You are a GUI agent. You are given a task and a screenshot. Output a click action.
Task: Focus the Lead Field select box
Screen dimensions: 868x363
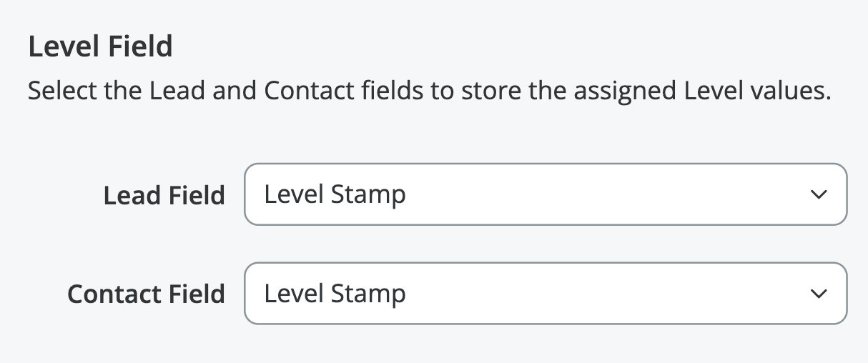[546, 194]
